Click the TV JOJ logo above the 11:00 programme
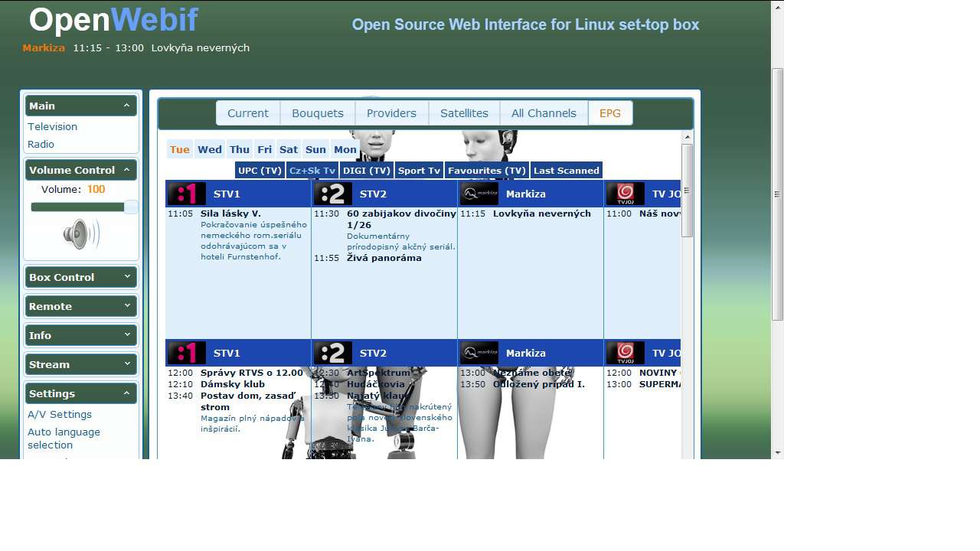980x551 pixels. (x=626, y=194)
